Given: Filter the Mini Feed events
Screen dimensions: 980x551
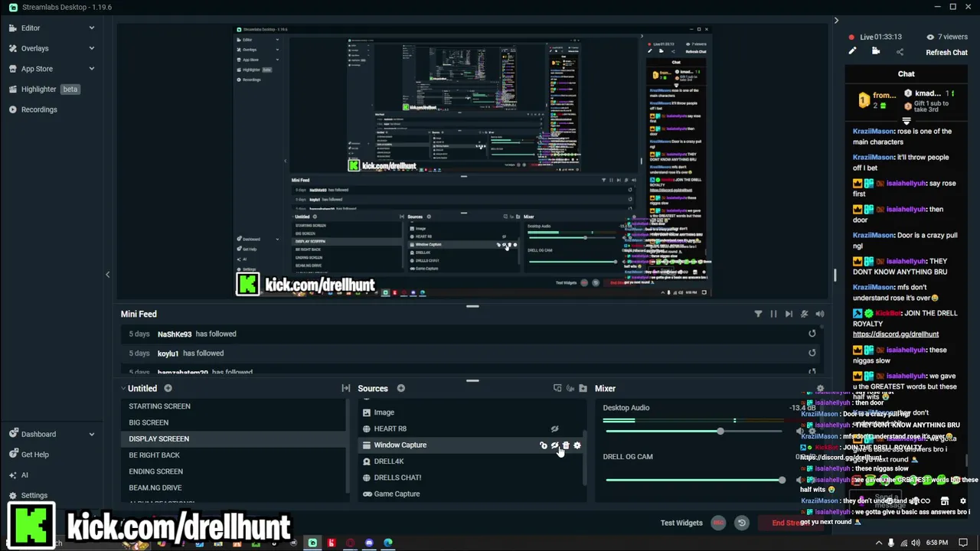Looking at the screenshot, I should [758, 314].
